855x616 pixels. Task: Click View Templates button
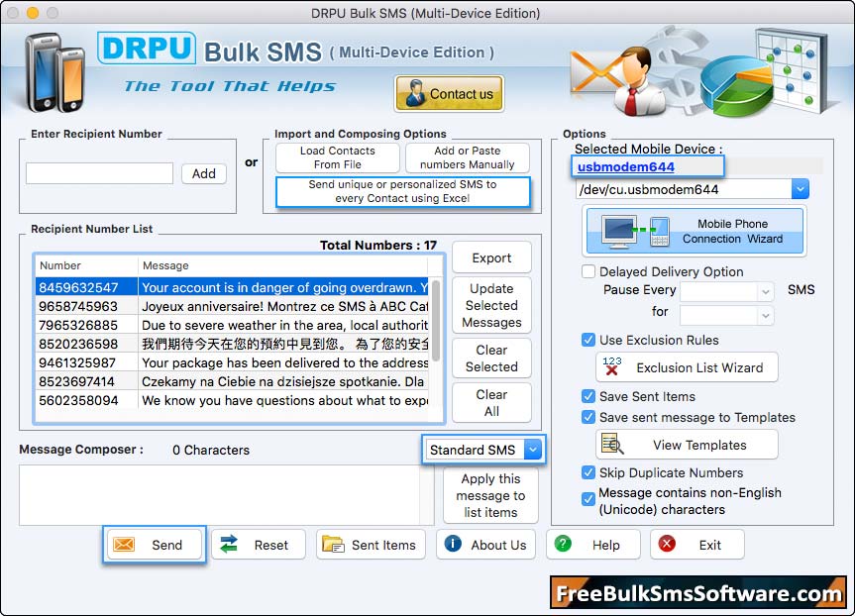pos(687,445)
